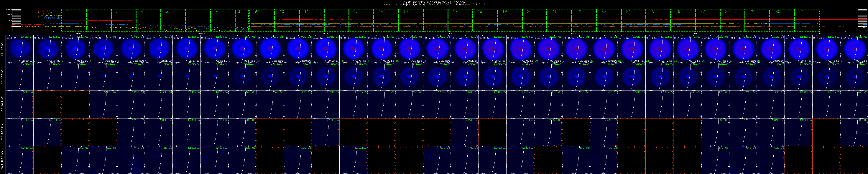Open the 6-12 keV image labeled 6.63E+04
Viewport: 868px width, 174px height.
click(186, 76)
